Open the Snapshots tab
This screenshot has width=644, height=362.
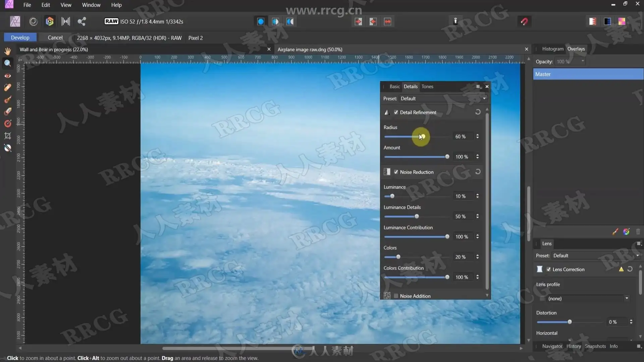coord(595,346)
